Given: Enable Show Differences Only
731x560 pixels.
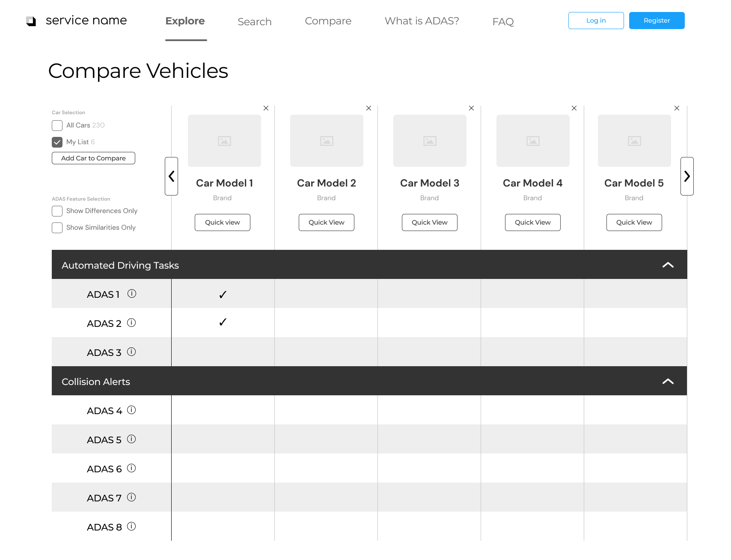Looking at the screenshot, I should [57, 211].
